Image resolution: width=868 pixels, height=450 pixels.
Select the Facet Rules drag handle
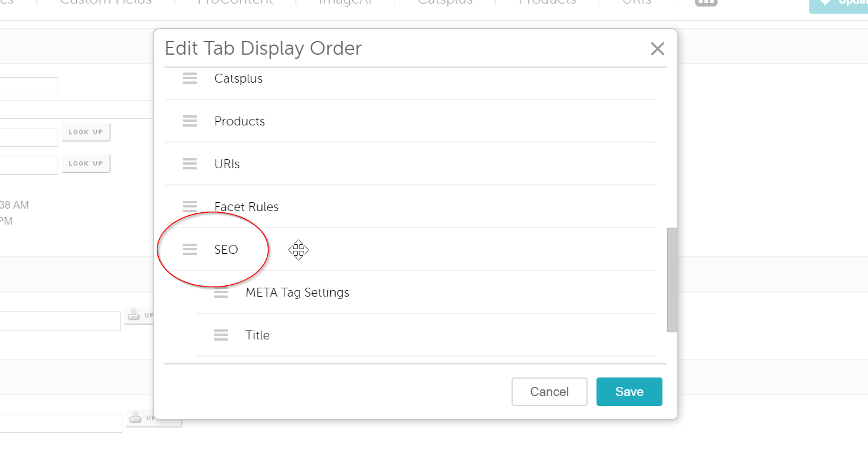point(190,207)
